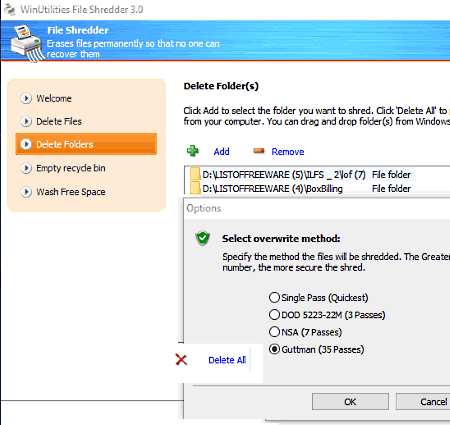Click the Delete All link

(227, 360)
